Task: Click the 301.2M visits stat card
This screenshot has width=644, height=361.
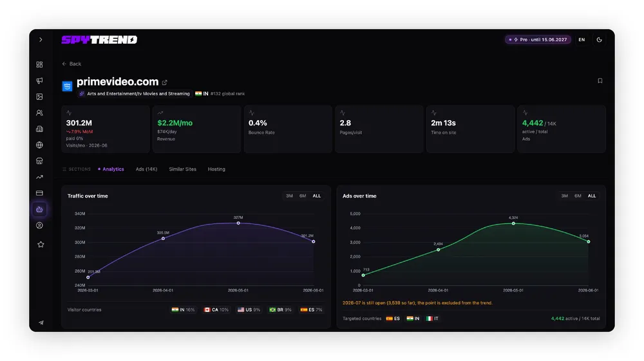Action: click(x=106, y=129)
